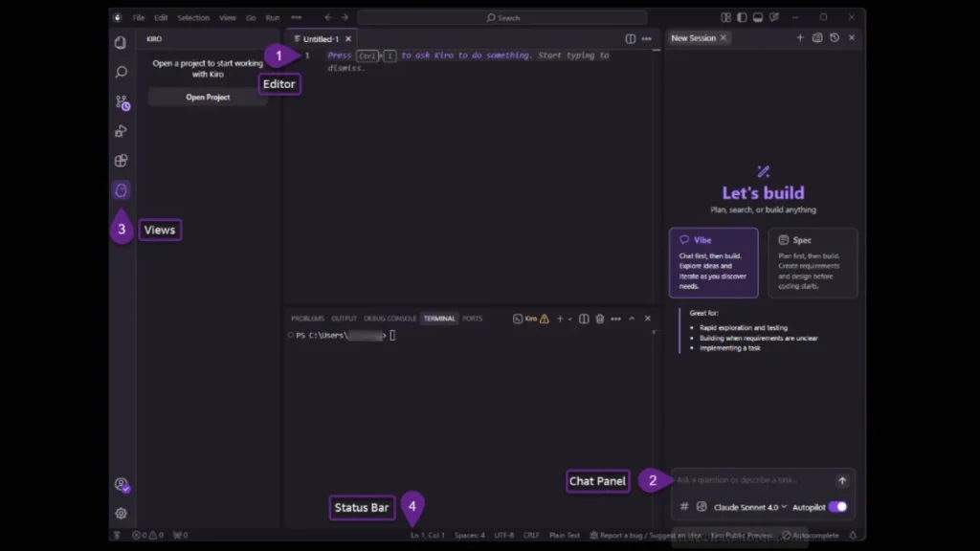Viewport: 980px width, 551px height.
Task: Click the Kiro logo in the title bar
Action: (117, 17)
